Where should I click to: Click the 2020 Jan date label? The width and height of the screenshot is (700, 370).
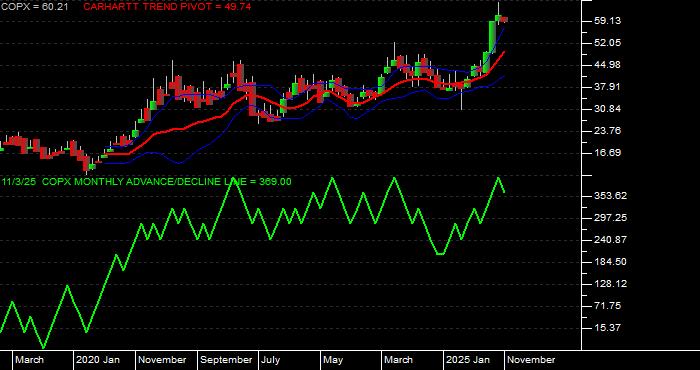click(98, 360)
